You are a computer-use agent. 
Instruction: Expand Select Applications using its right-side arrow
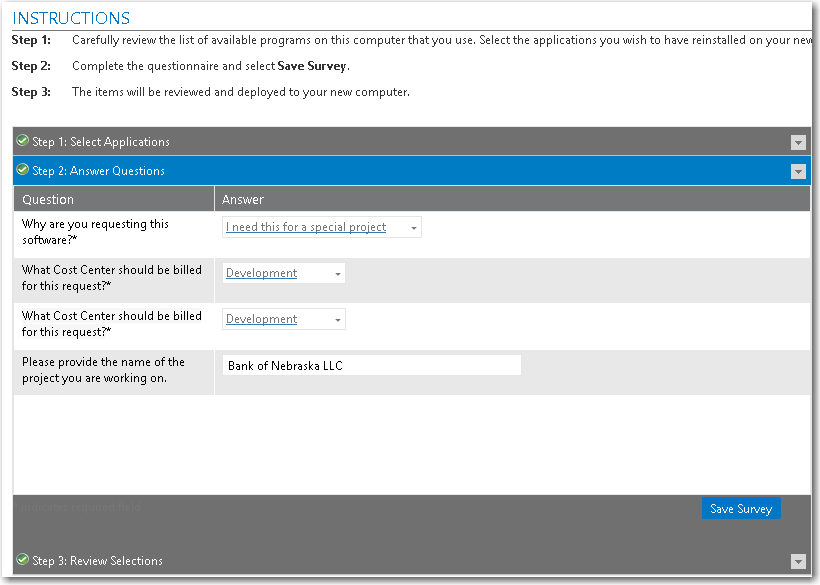tap(797, 142)
